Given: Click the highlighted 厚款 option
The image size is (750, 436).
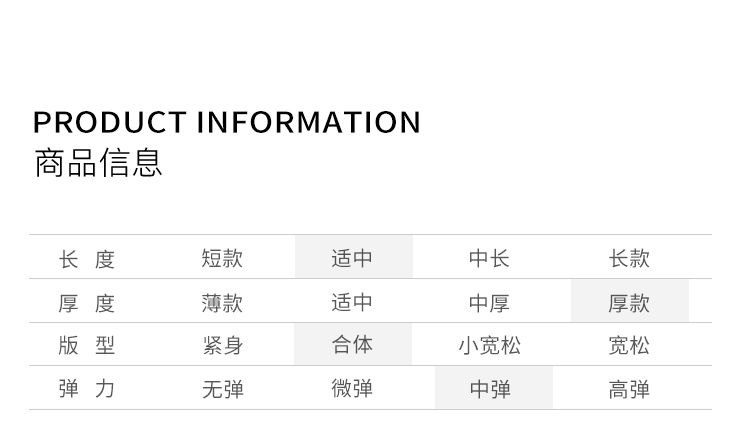Looking at the screenshot, I should (x=629, y=302).
